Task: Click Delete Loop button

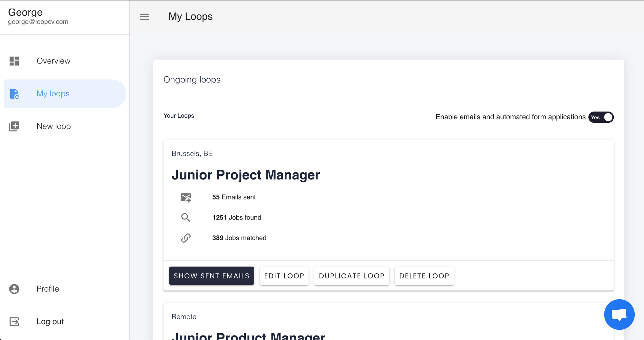Action: [424, 276]
